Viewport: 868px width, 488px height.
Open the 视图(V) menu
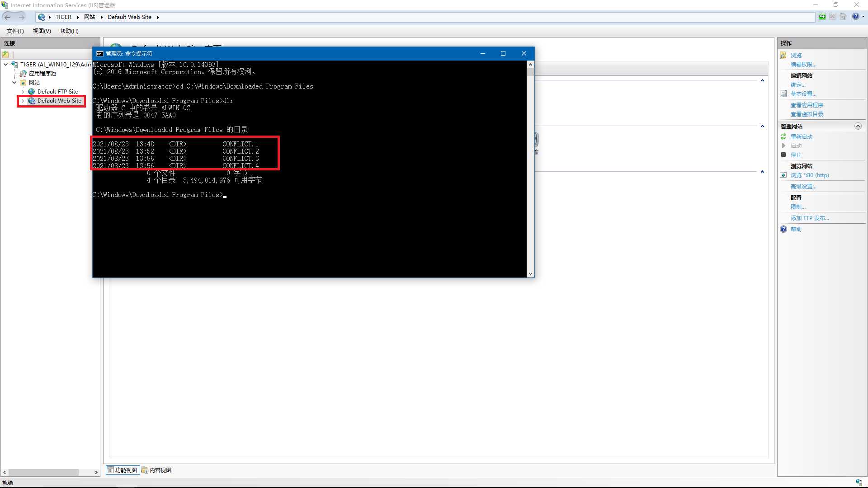(42, 31)
